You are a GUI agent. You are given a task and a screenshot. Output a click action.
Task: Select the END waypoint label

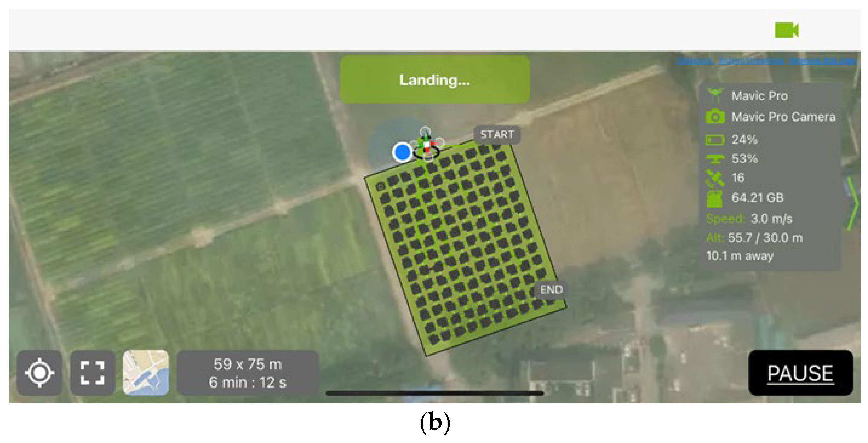(551, 290)
